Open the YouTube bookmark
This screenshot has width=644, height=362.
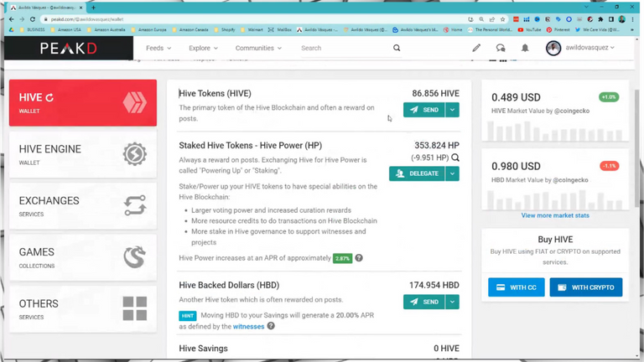click(x=530, y=30)
